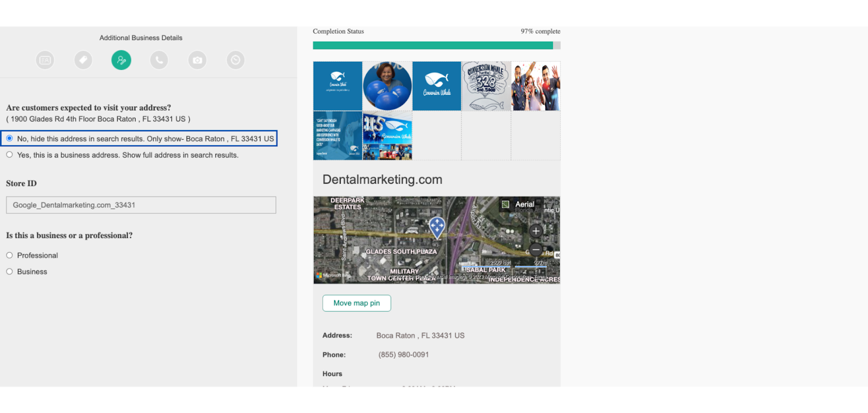Jump to the phone contact step icon
Image resolution: width=868 pixels, height=413 pixels.
(x=159, y=60)
